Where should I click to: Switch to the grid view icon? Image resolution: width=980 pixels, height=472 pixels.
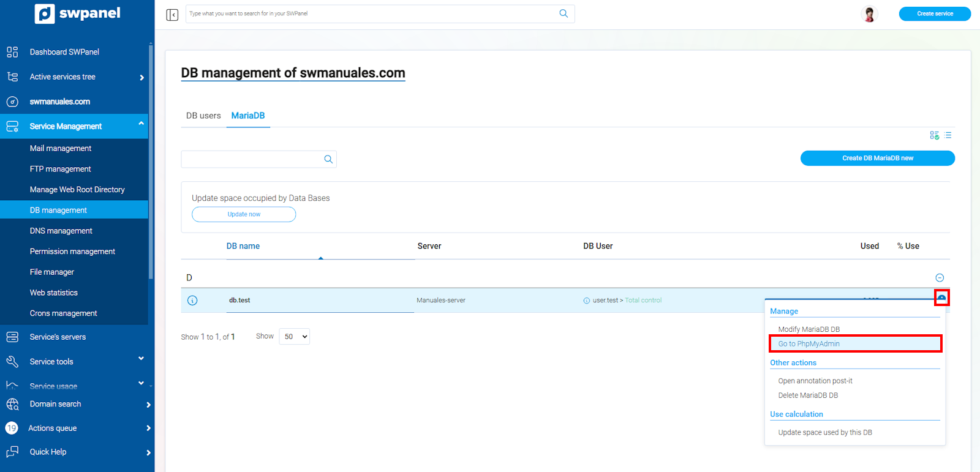pos(934,135)
